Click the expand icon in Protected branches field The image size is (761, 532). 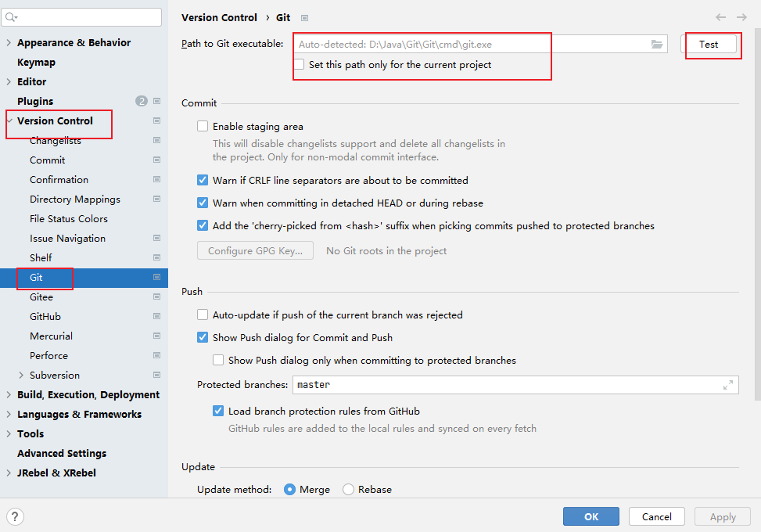coord(728,385)
